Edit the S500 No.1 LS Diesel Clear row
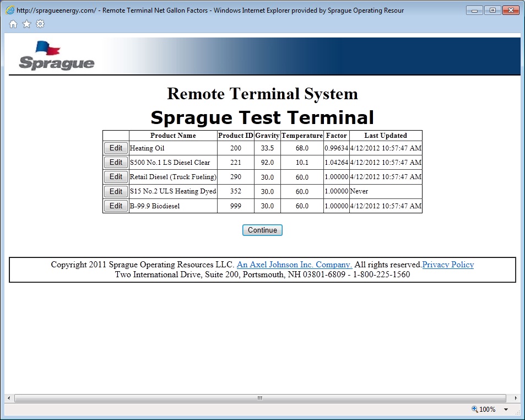The height and width of the screenshot is (420, 525). 116,162
